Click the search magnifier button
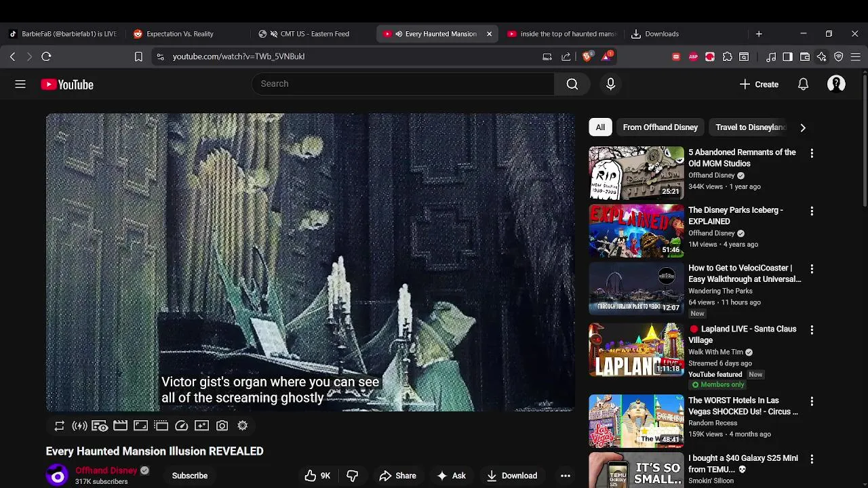 tap(572, 84)
